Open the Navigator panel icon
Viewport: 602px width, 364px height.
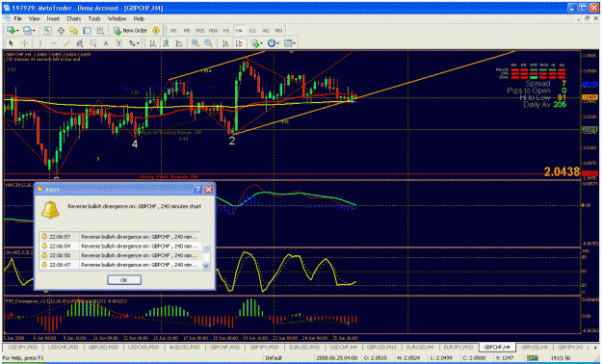pos(74,31)
